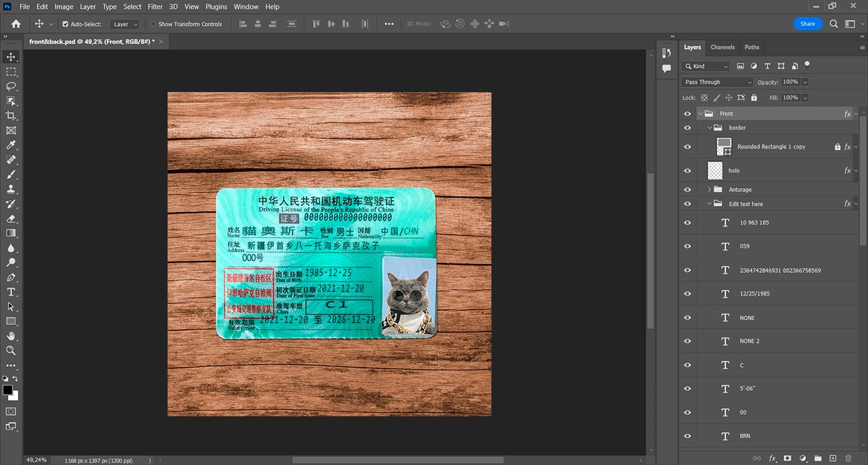Check Show Transform Controls
The width and height of the screenshot is (868, 465).
[153, 24]
